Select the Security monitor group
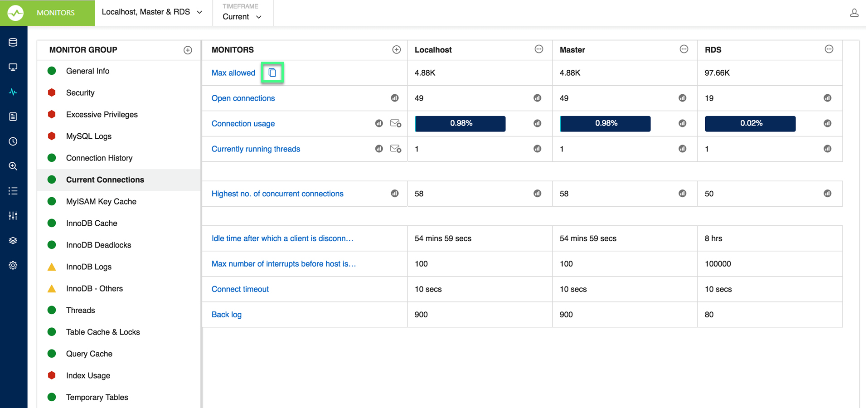This screenshot has width=868, height=408. point(80,93)
